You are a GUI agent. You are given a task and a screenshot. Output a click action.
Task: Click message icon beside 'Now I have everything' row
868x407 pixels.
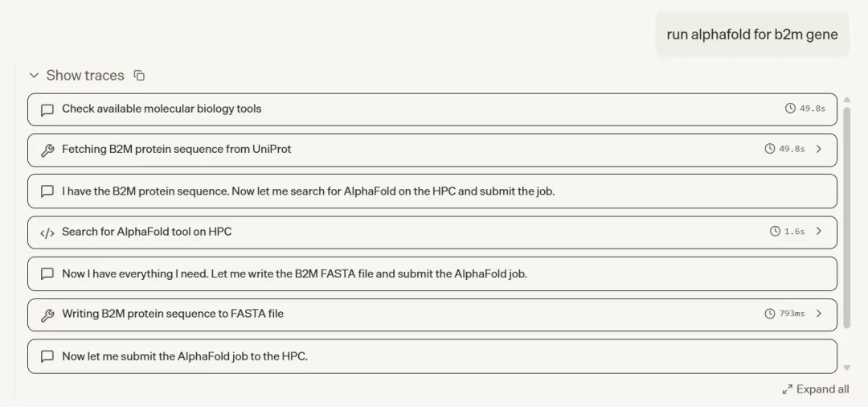pyautogui.click(x=47, y=274)
